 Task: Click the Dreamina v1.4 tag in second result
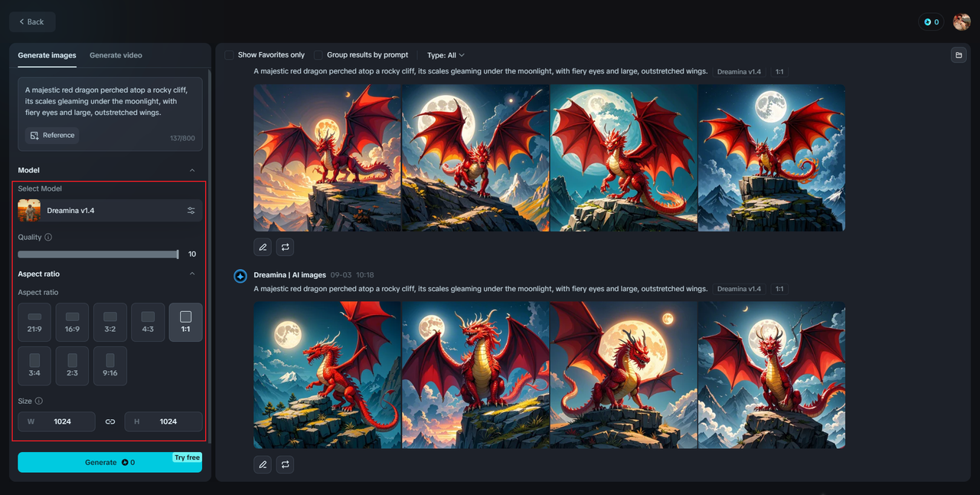[x=739, y=290]
